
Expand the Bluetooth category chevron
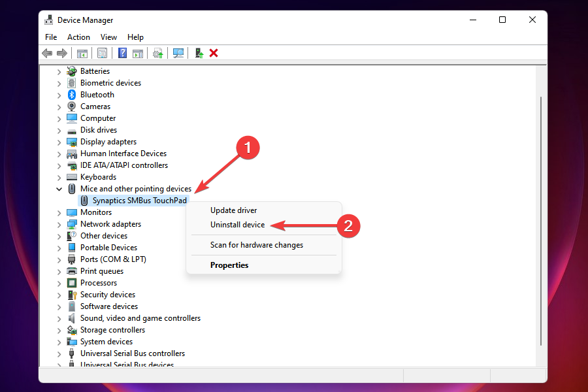59,95
